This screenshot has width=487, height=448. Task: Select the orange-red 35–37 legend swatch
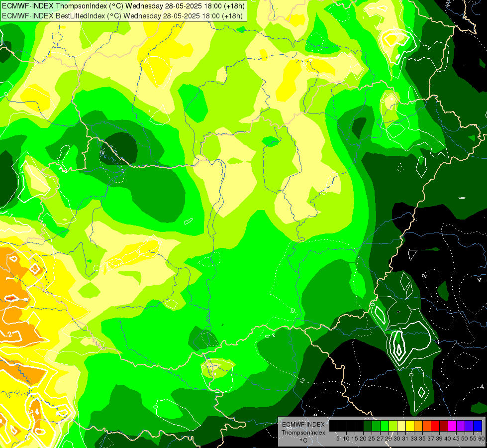427,426
